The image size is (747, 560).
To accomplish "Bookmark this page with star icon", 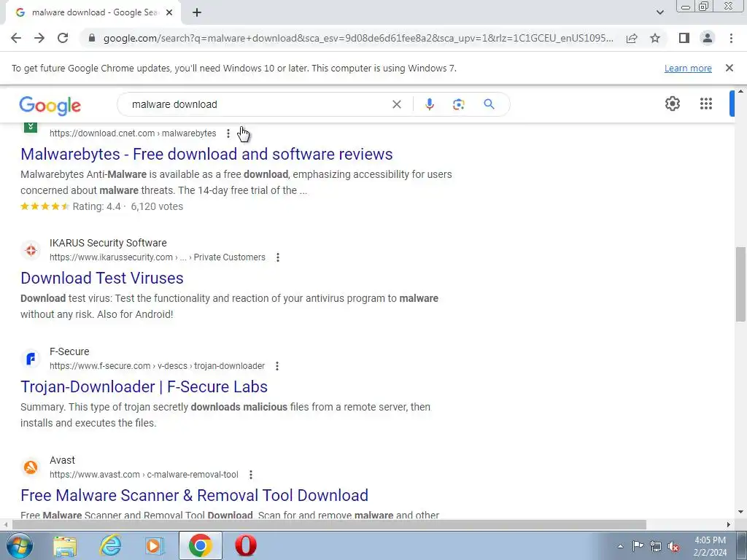I will [655, 38].
